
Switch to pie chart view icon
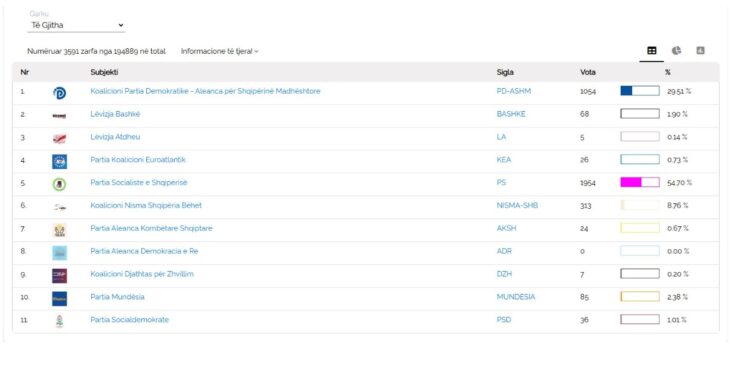(676, 51)
